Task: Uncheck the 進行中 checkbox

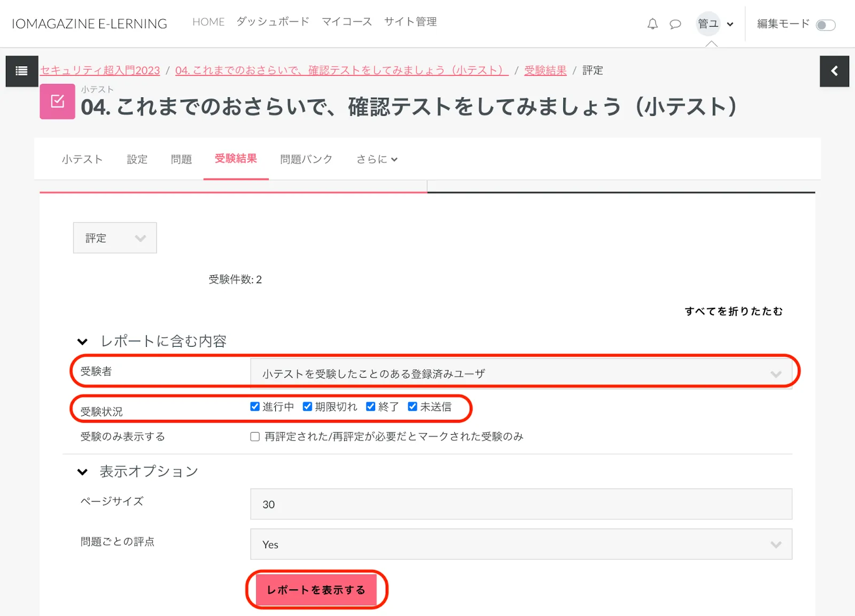Action: point(255,407)
